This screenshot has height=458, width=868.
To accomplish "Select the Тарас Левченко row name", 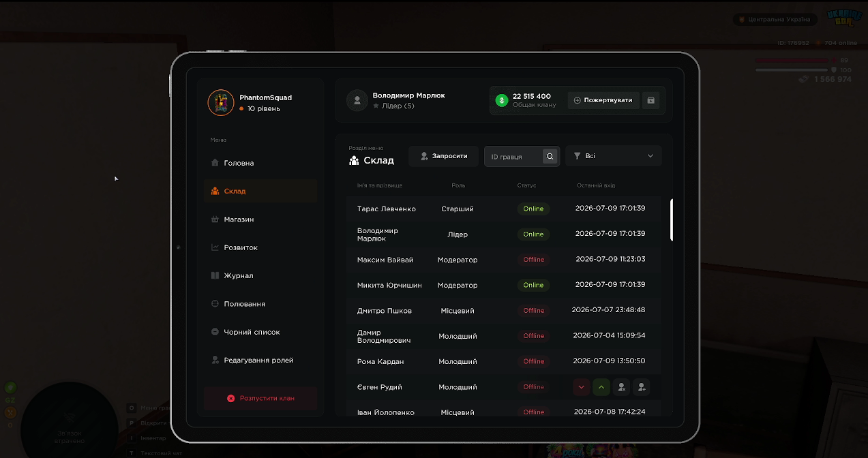I will (x=387, y=209).
